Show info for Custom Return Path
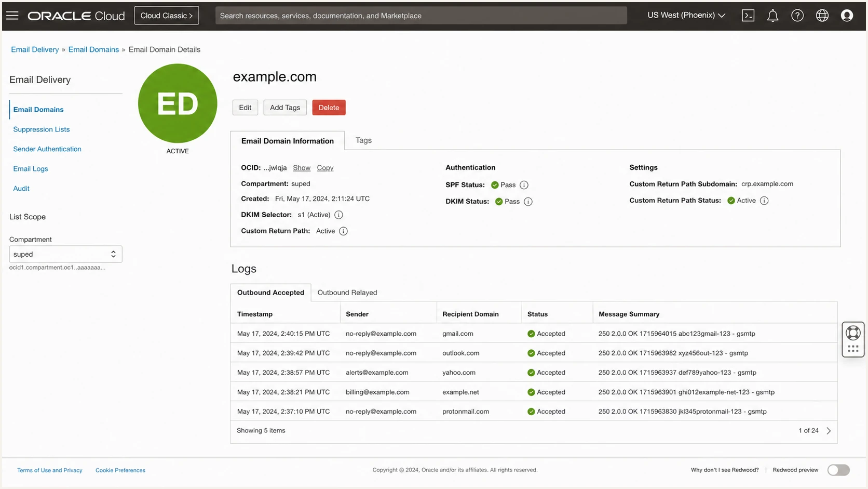The height and width of the screenshot is (489, 868). pos(343,231)
